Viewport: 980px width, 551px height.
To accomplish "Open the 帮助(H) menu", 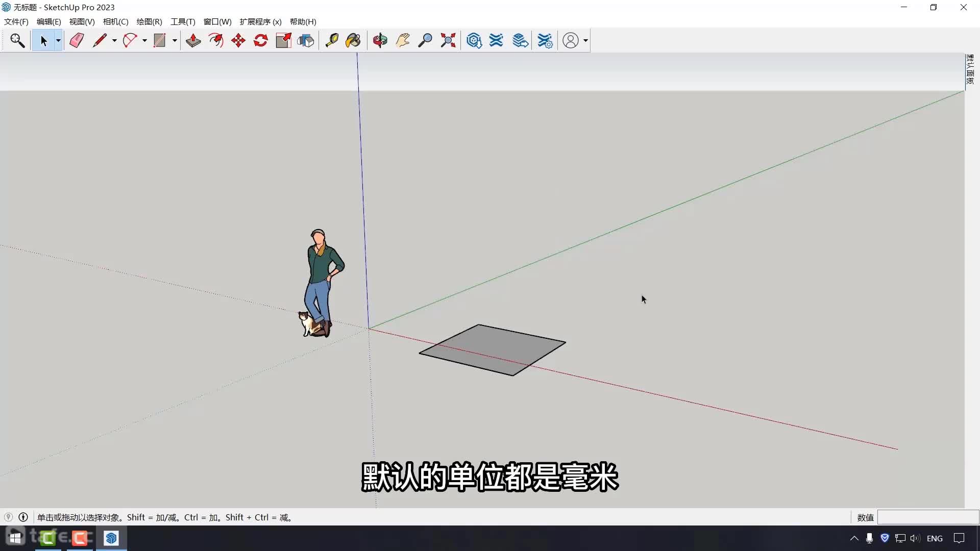I will [x=303, y=22].
